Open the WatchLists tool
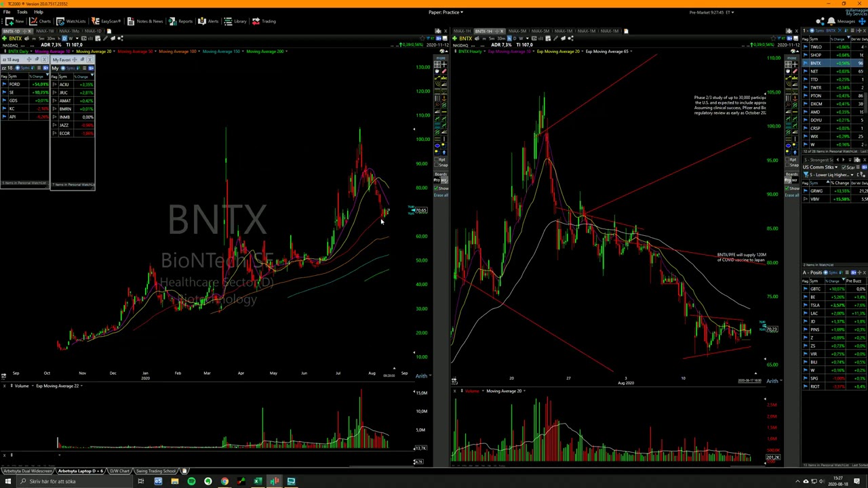The height and width of the screenshot is (488, 868). tap(71, 21)
